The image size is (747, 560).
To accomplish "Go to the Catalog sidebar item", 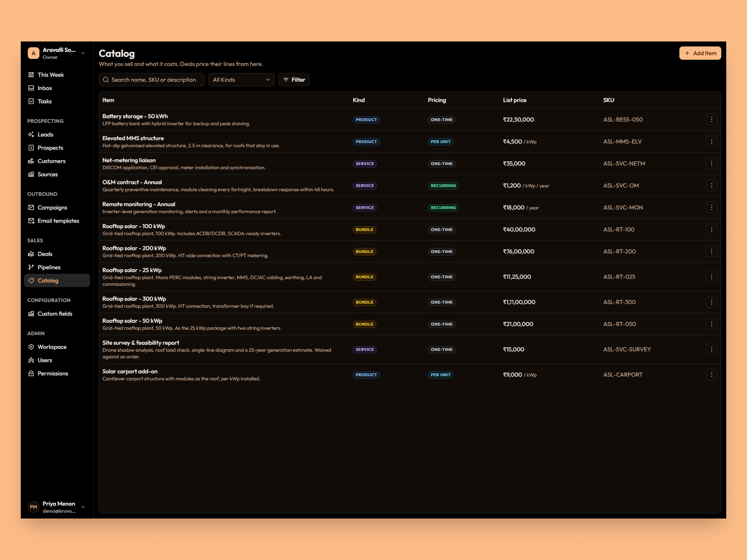I will (x=57, y=280).
